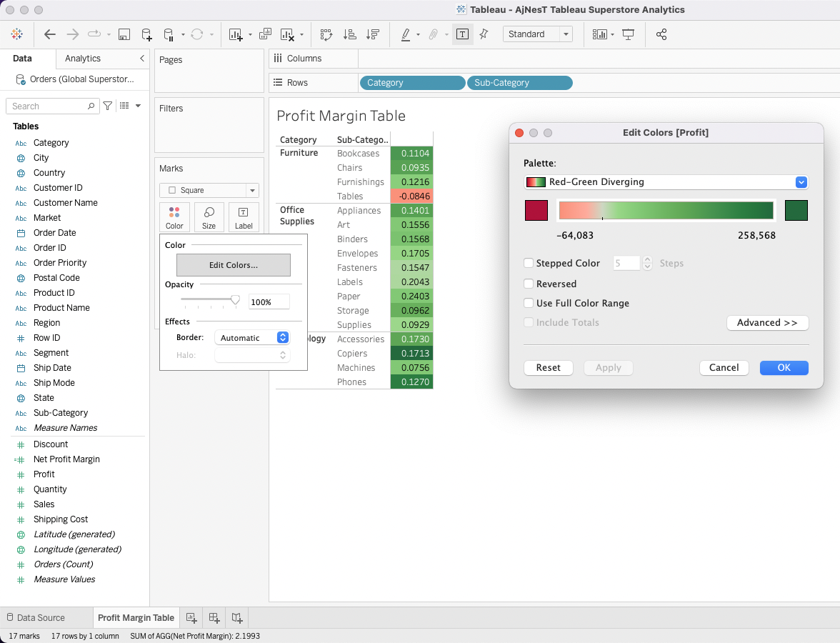840x643 pixels.
Task: Expand the Border Automatic dropdown
Action: tap(282, 338)
